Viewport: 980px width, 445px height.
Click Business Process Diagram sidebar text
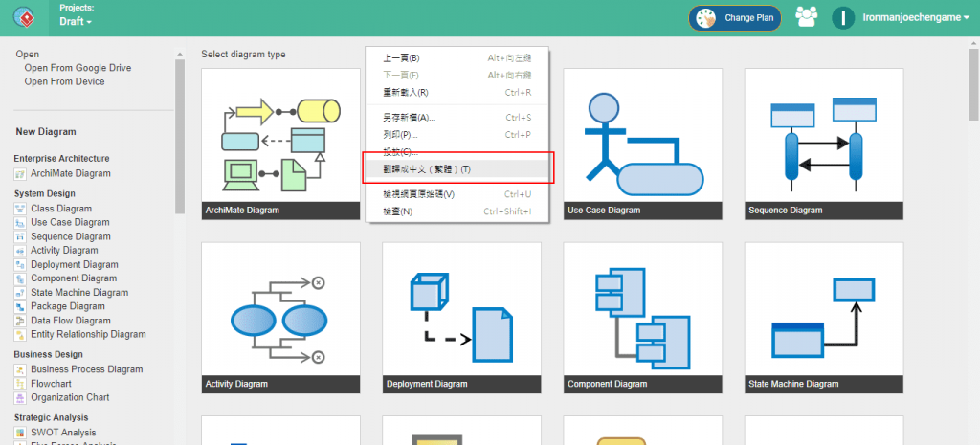(87, 370)
